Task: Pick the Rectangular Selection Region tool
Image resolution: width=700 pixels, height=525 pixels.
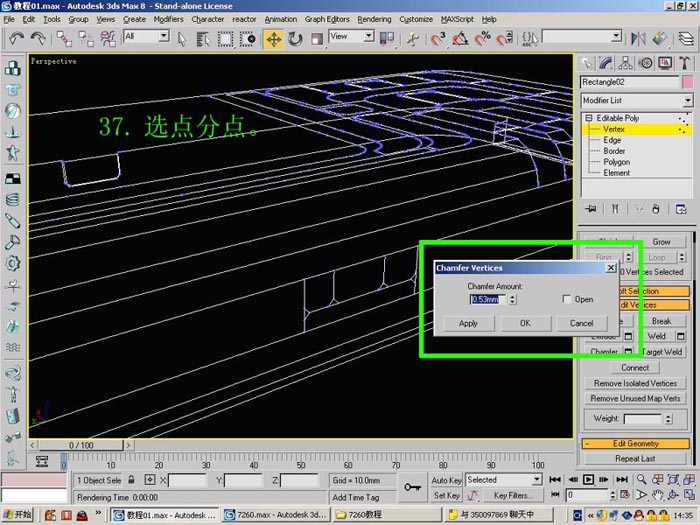Action: point(225,39)
